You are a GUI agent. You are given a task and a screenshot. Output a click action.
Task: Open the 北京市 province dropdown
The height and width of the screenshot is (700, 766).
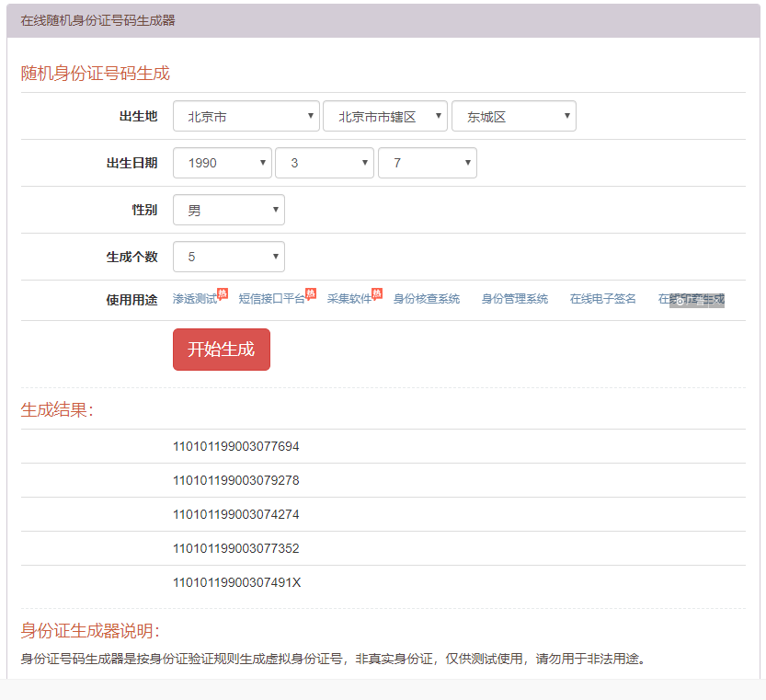[246, 116]
